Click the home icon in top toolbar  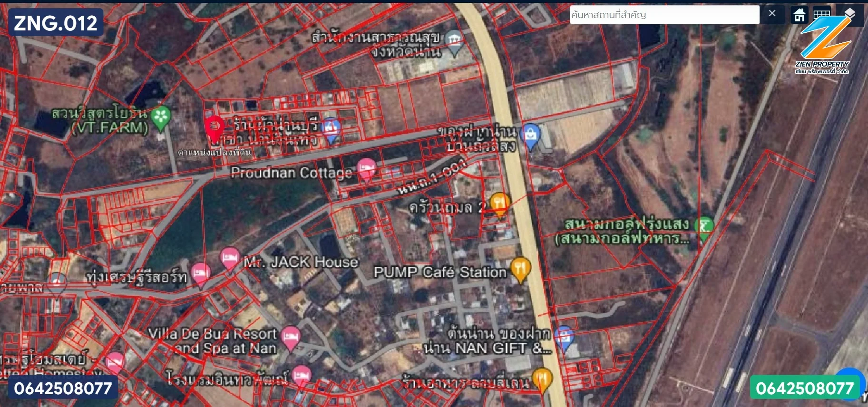(800, 15)
